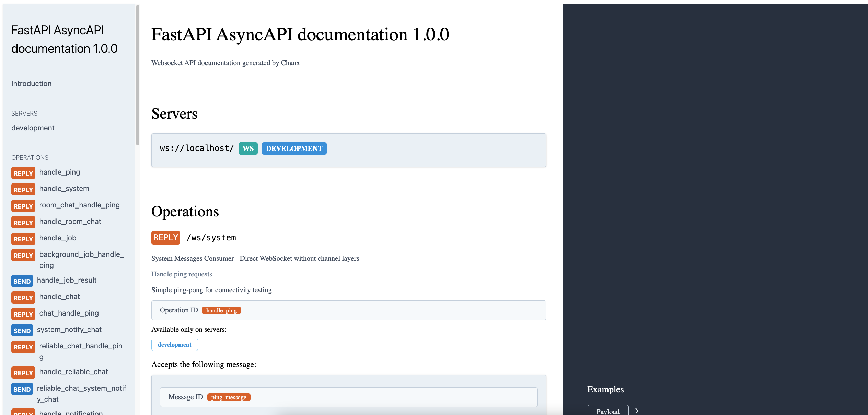The width and height of the screenshot is (868, 415).
Task: Select background_job_handle_ping operation
Action: (82, 260)
